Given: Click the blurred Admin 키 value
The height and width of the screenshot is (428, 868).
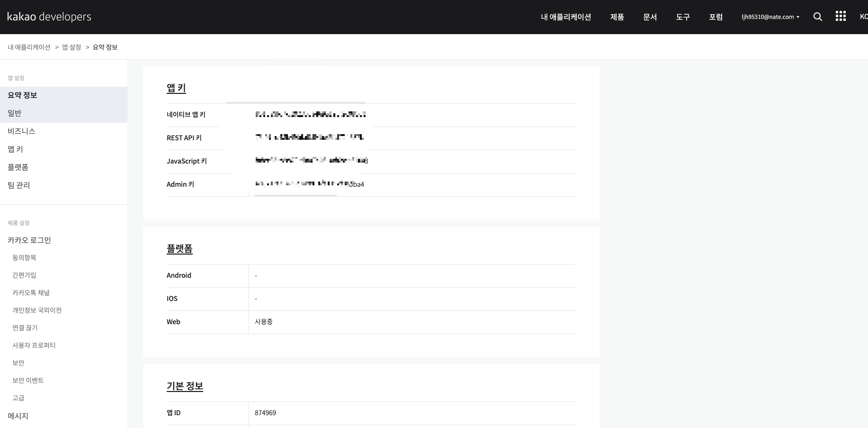Looking at the screenshot, I should coord(309,184).
